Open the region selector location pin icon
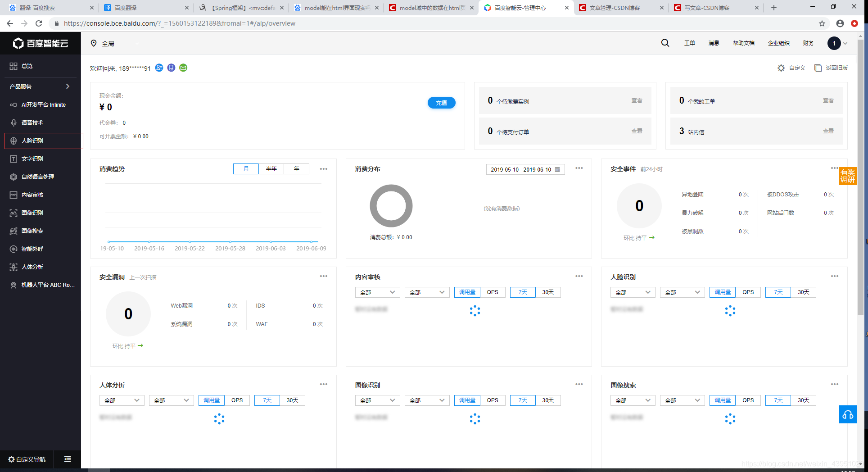This screenshot has height=472, width=868. [94, 43]
